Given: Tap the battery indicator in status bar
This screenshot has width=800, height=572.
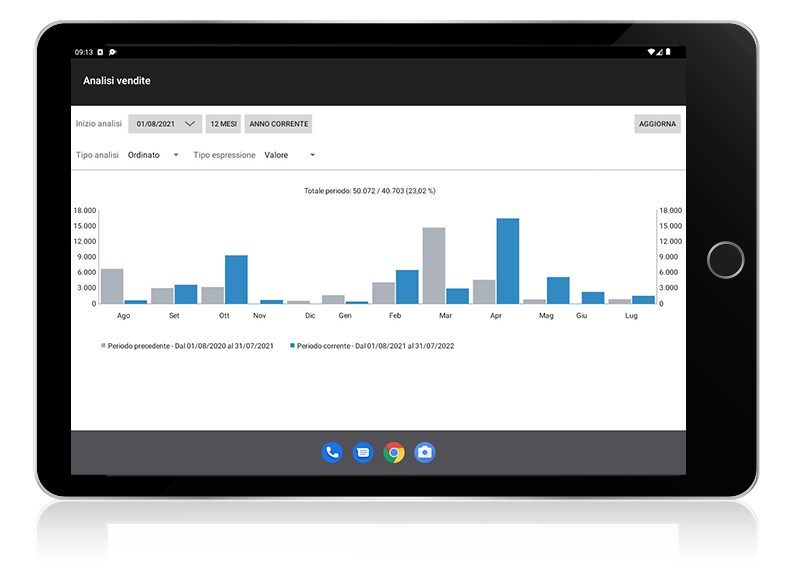Looking at the screenshot, I should 667,52.
